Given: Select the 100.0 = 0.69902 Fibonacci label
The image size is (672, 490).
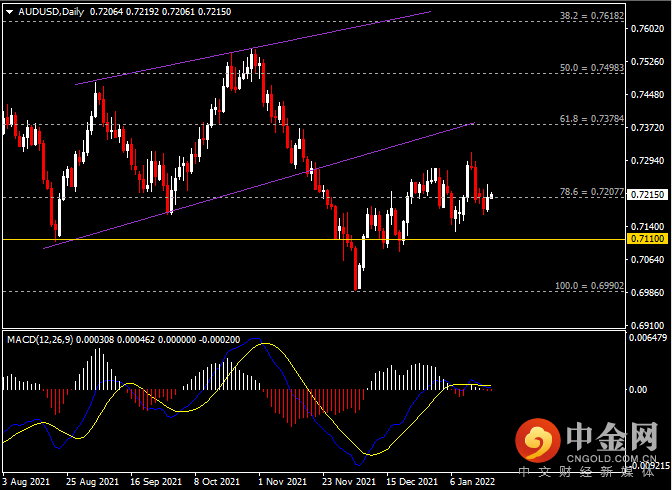Looking at the screenshot, I should click(590, 286).
